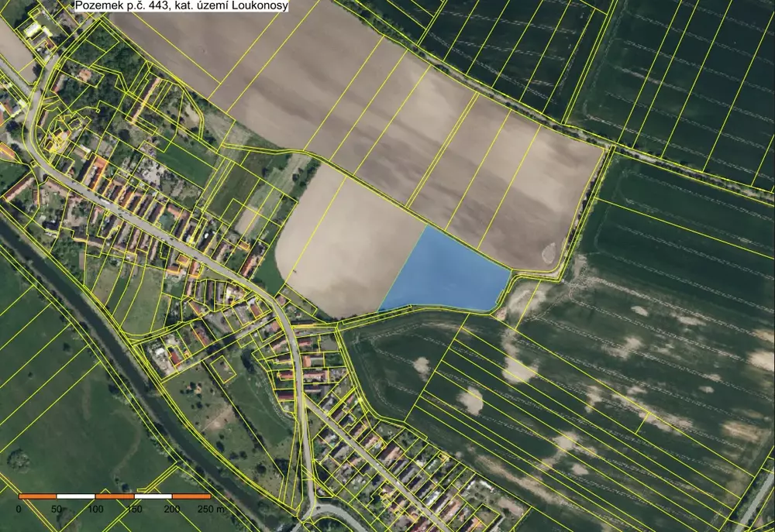Click the '250 m' label on the scale bar

tap(212, 509)
